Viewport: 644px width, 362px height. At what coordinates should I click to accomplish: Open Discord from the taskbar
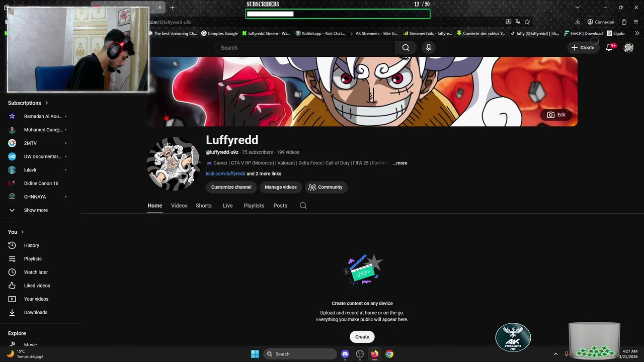(345, 354)
